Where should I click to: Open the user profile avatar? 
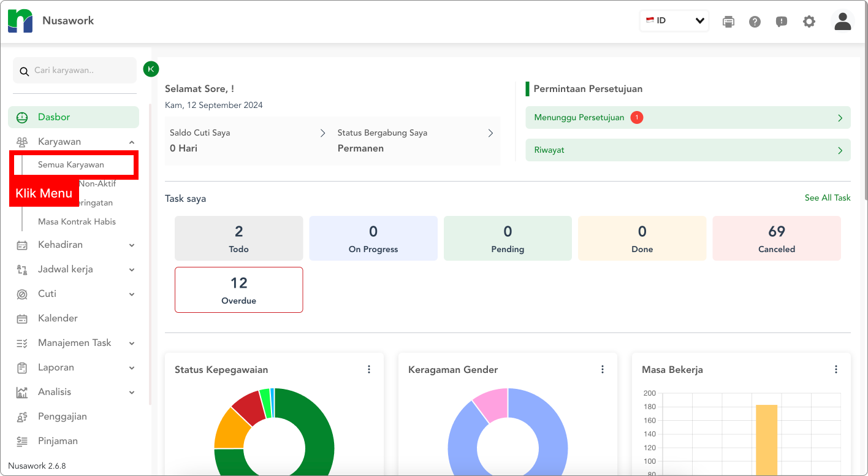coord(843,21)
